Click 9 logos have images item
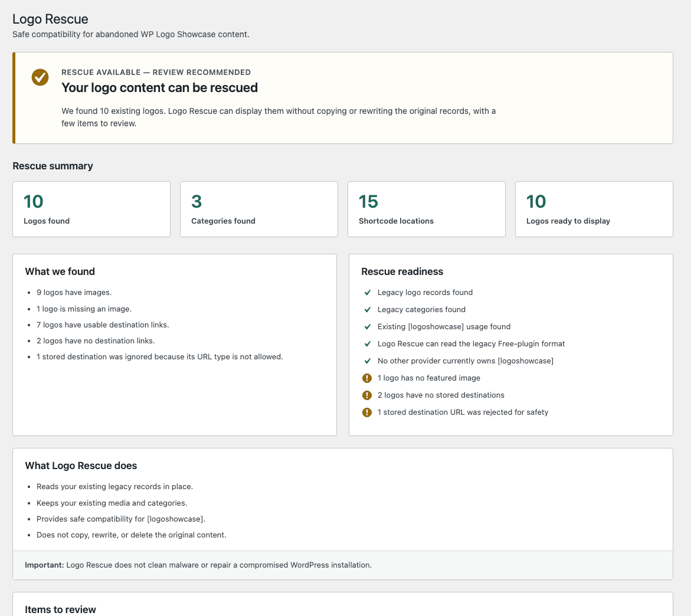691x616 pixels. [x=74, y=293]
